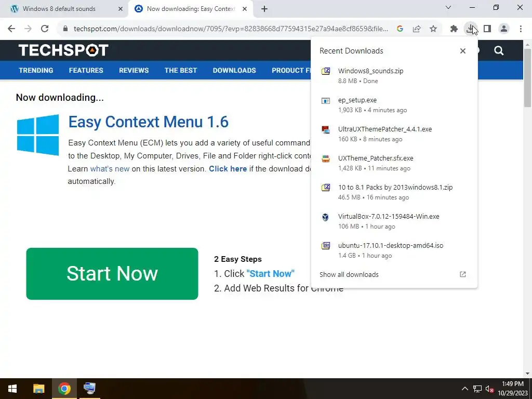Viewport: 532px width, 399px height.
Task: View site information lock icon
Action: click(65, 29)
